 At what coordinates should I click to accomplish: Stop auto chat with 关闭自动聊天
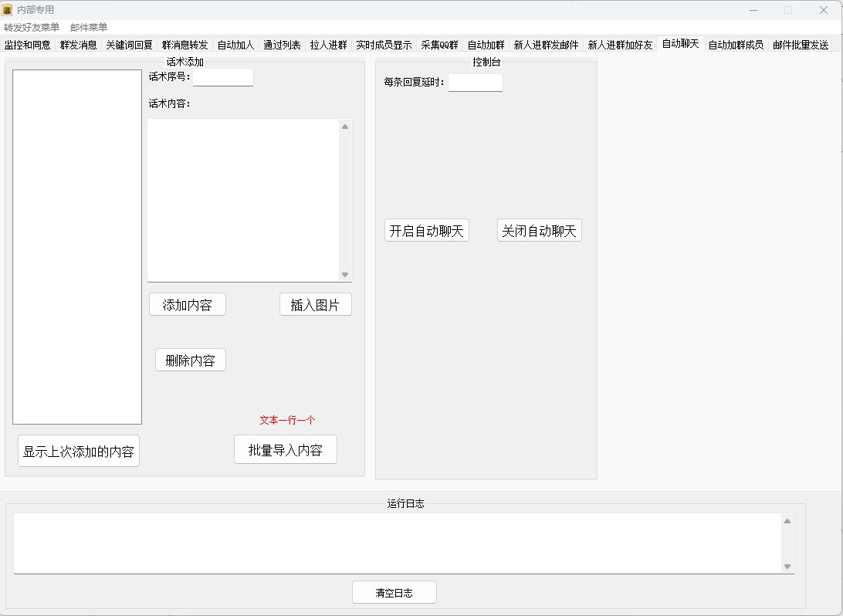pos(539,231)
